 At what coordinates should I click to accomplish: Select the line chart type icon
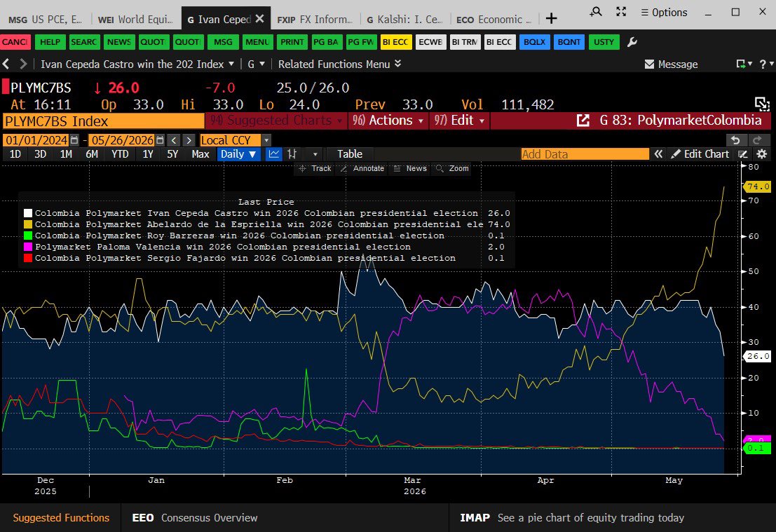[273, 154]
